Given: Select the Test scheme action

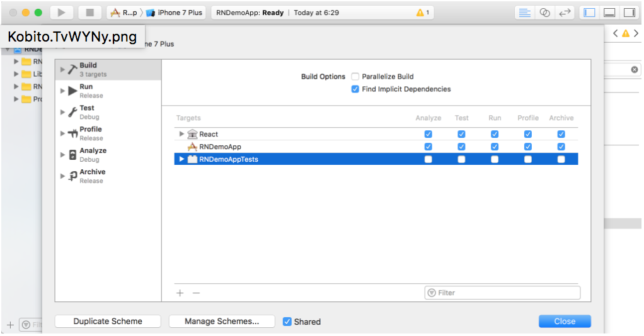Looking at the screenshot, I should click(x=108, y=112).
